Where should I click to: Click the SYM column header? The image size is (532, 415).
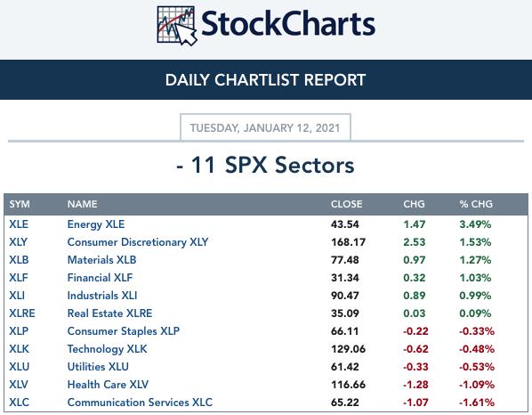tap(20, 204)
